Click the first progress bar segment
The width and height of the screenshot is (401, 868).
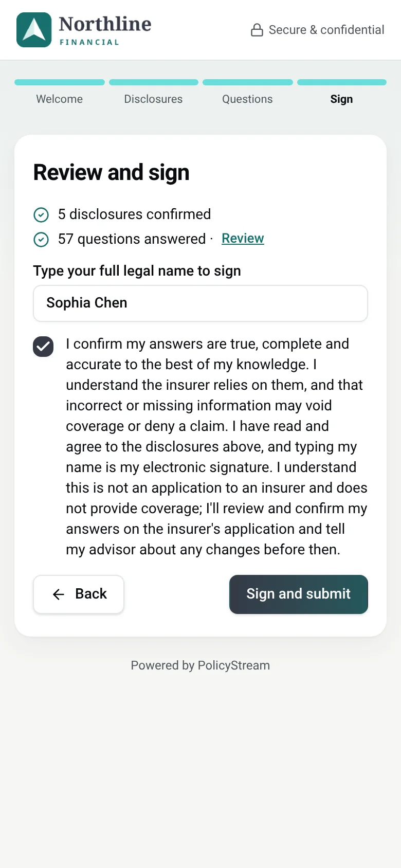coord(60,82)
